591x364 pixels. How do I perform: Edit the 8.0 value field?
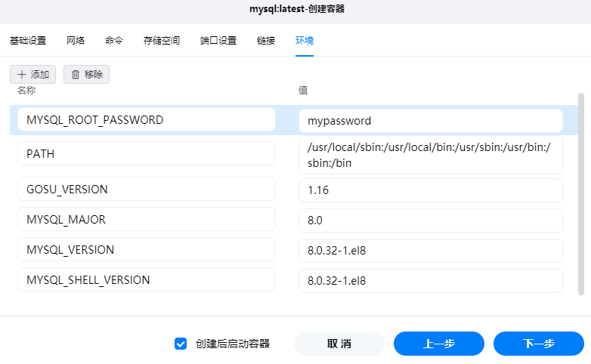click(x=431, y=221)
